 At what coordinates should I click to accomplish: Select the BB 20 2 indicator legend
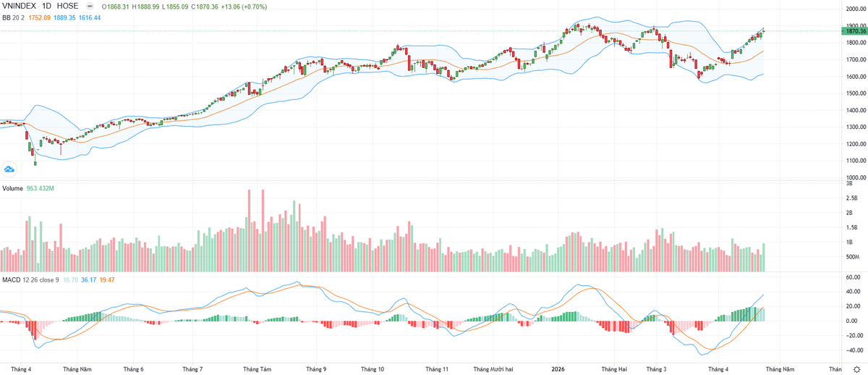pos(12,17)
